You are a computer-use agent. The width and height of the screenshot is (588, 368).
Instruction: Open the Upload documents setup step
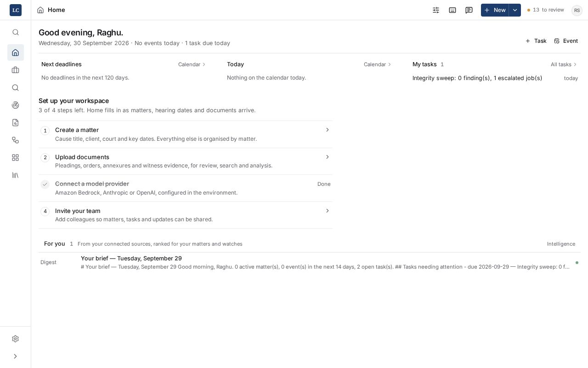pyautogui.click(x=186, y=161)
